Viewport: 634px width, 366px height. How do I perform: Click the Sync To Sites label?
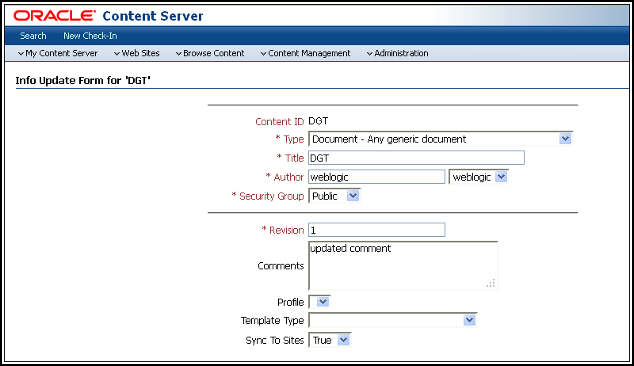[275, 341]
